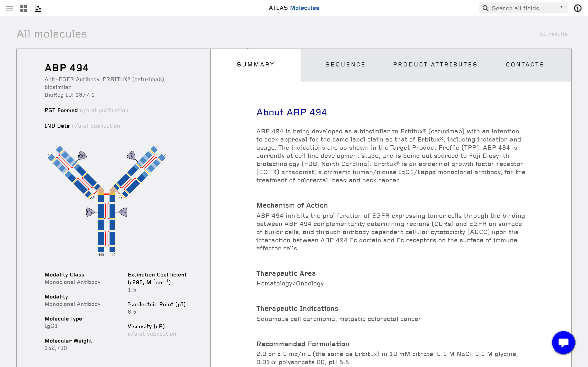
Task: Open Molecules in the ATLAS header
Action: [304, 8]
